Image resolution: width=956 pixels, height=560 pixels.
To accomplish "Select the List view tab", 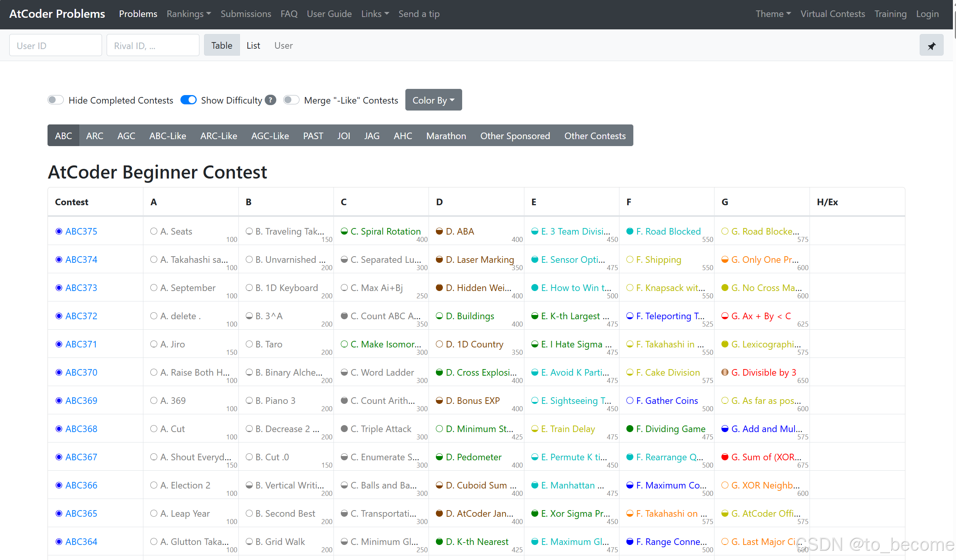I will [253, 46].
